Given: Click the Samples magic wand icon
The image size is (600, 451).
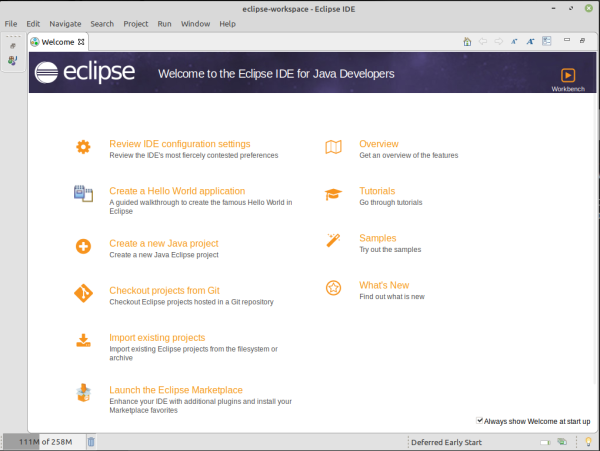Looking at the screenshot, I should [x=334, y=241].
